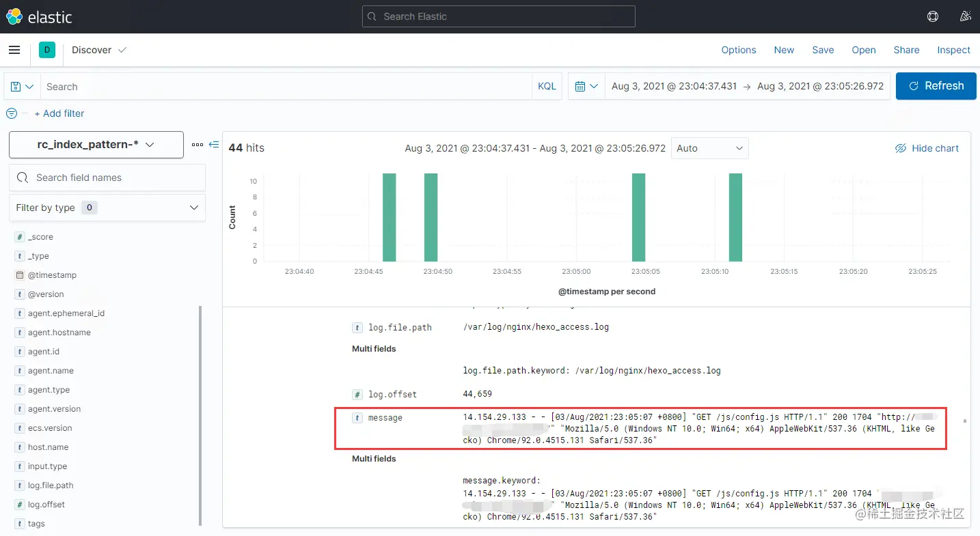Click the sidebar field list scrollbar
The image size is (980, 536).
200,415
